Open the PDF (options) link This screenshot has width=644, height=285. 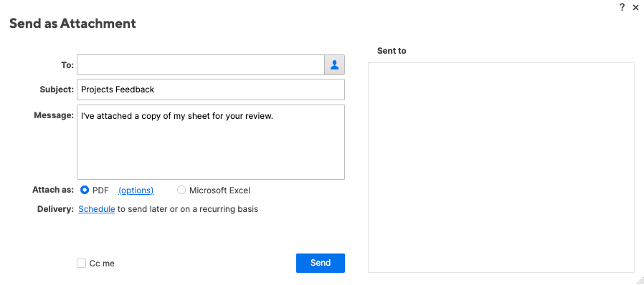[136, 190]
